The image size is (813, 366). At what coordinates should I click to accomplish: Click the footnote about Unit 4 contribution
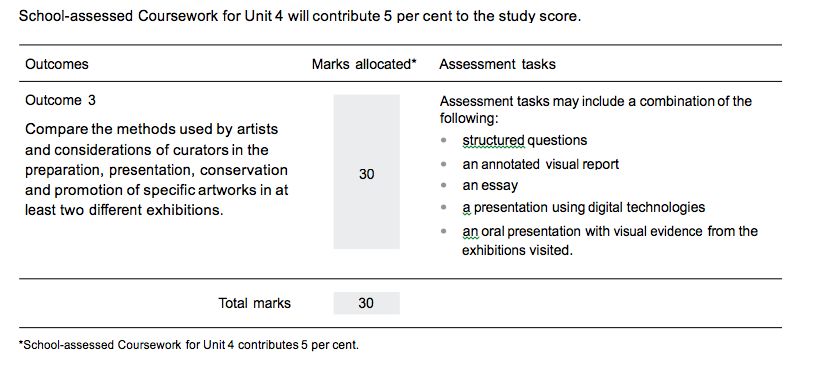(189, 345)
